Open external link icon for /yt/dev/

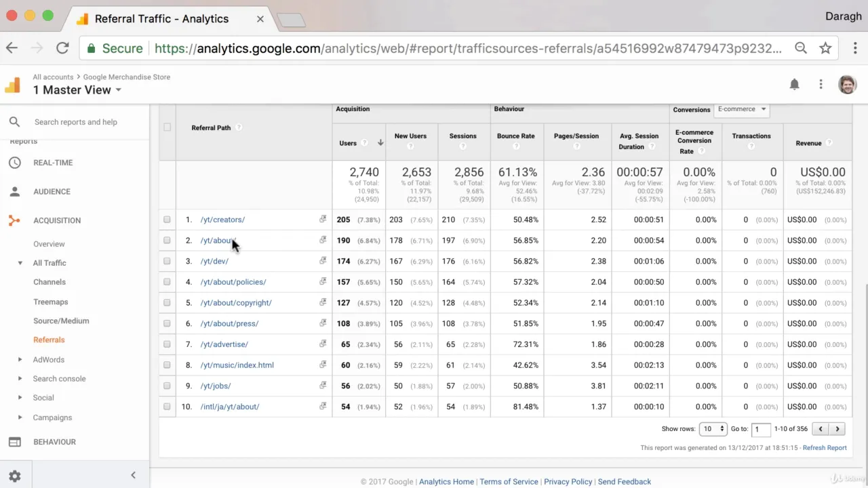323,260
